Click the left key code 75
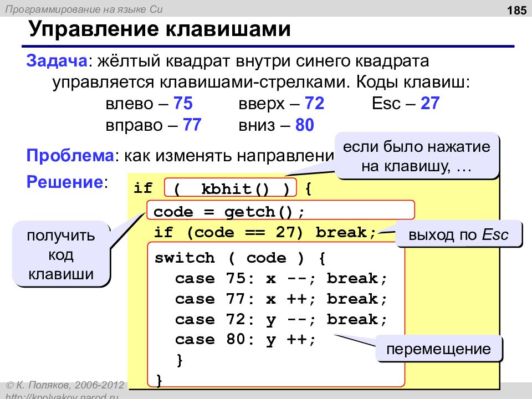This screenshot has width=532, height=399. click(183, 103)
